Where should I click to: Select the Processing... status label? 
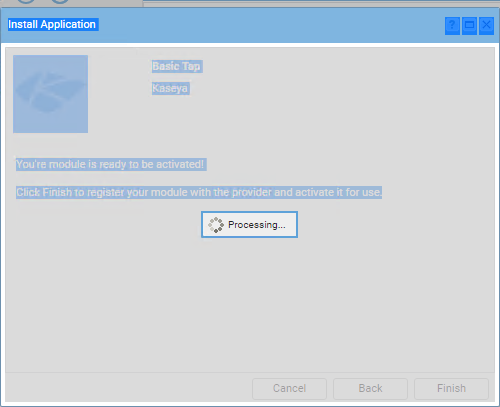coord(257,225)
